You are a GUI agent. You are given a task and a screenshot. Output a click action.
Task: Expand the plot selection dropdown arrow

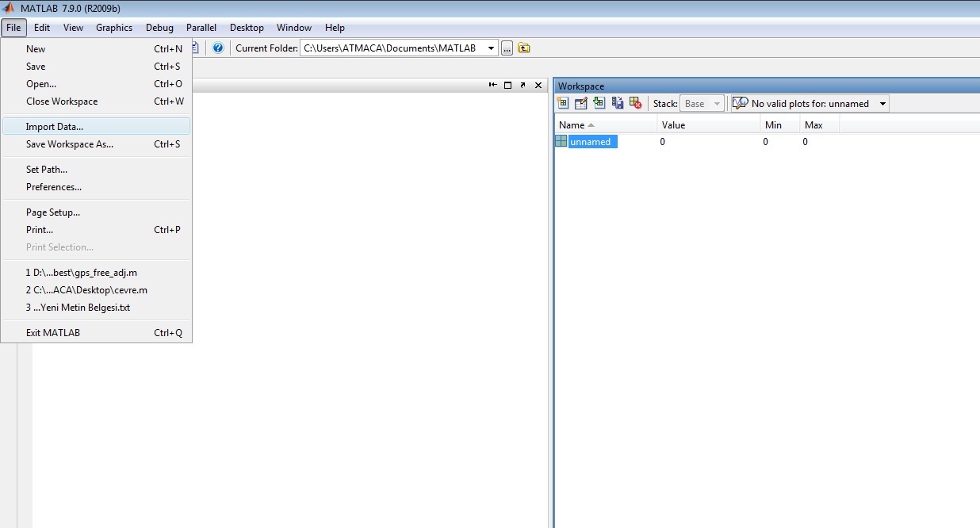(882, 104)
